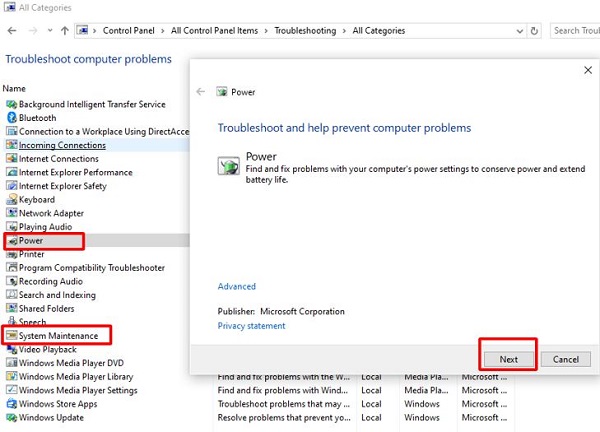This screenshot has width=600, height=432.
Task: Go back using the Explorer back arrow
Action: [12, 31]
